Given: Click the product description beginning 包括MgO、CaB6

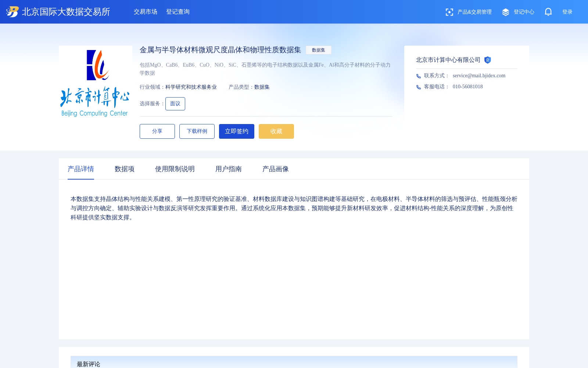Looking at the screenshot, I should pyautogui.click(x=265, y=69).
